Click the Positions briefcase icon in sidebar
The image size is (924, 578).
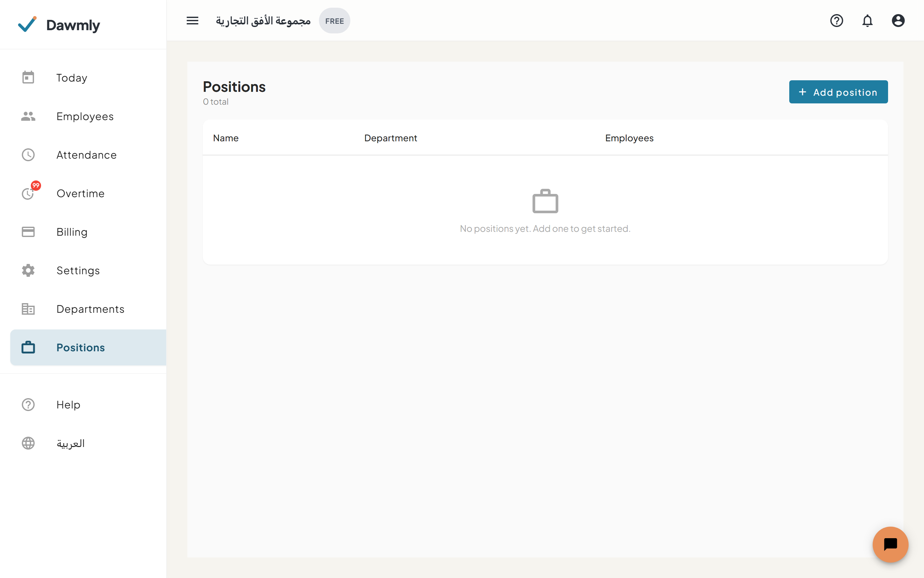pos(28,347)
